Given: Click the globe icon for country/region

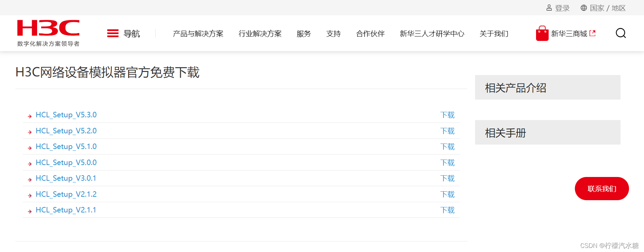Looking at the screenshot, I should click(x=584, y=8).
